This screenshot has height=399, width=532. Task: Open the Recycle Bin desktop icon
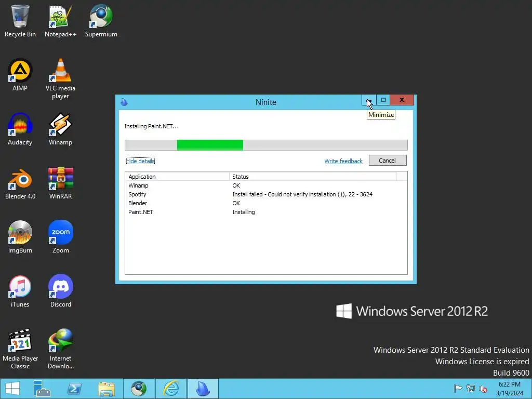click(20, 21)
